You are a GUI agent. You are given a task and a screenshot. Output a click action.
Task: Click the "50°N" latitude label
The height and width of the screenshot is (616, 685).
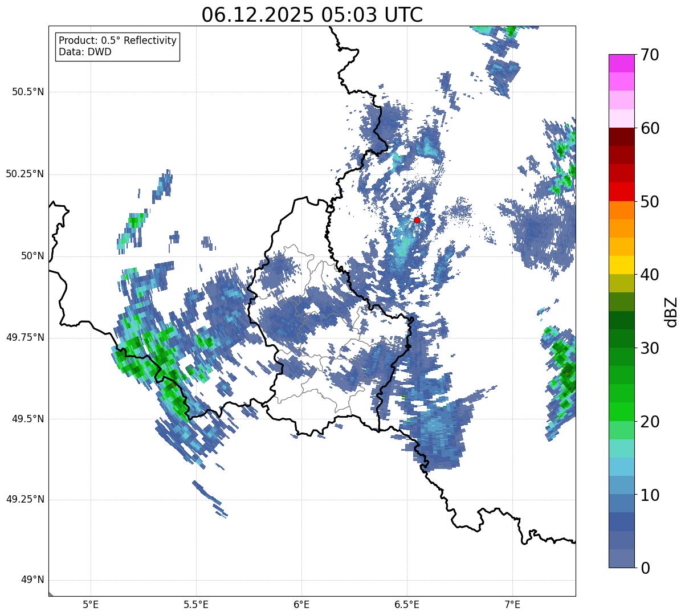pyautogui.click(x=32, y=256)
